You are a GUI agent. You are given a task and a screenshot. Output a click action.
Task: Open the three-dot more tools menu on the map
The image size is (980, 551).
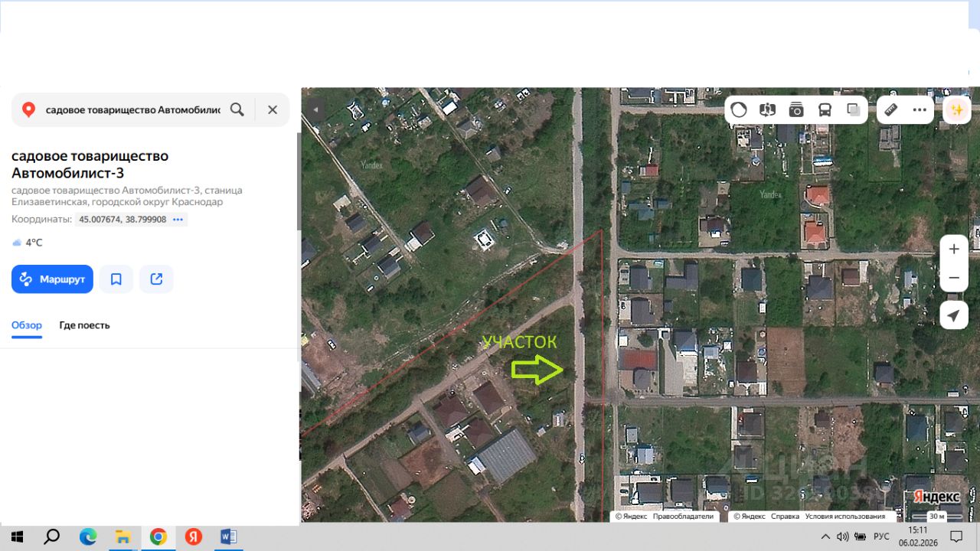coord(920,109)
